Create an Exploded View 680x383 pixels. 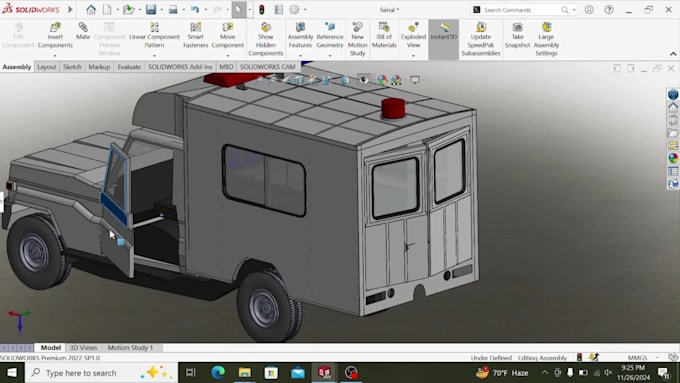click(413, 36)
